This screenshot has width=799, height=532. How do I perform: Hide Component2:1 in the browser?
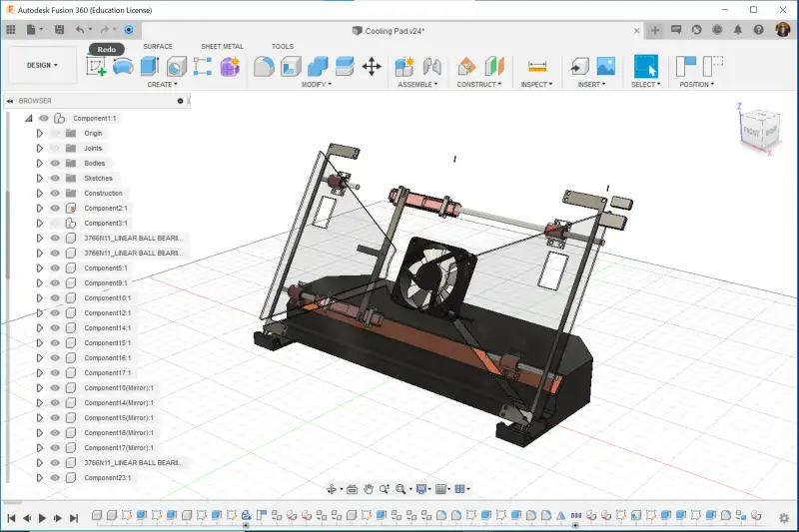point(55,209)
